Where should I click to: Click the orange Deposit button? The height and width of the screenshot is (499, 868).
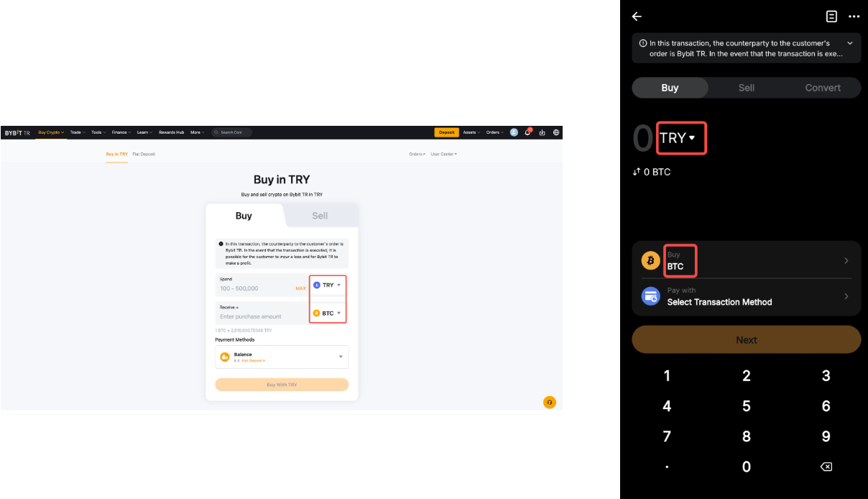coord(447,132)
